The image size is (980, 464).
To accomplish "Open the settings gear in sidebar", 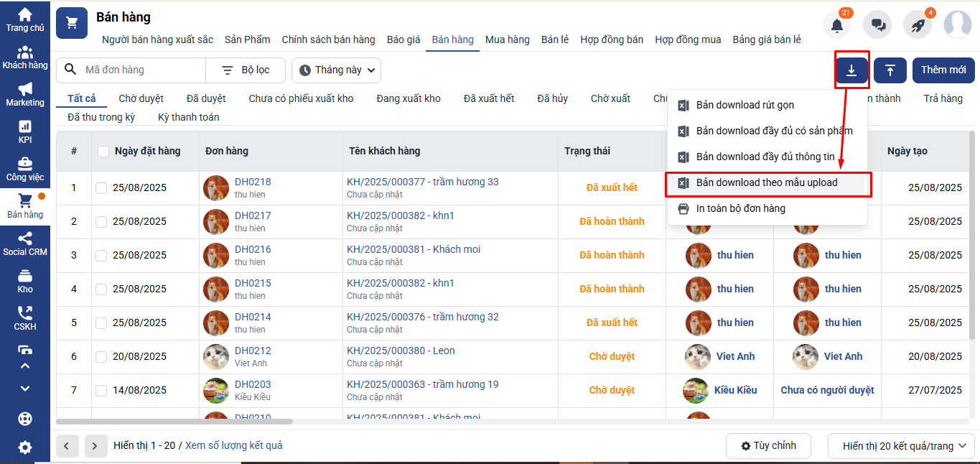I will 25,447.
